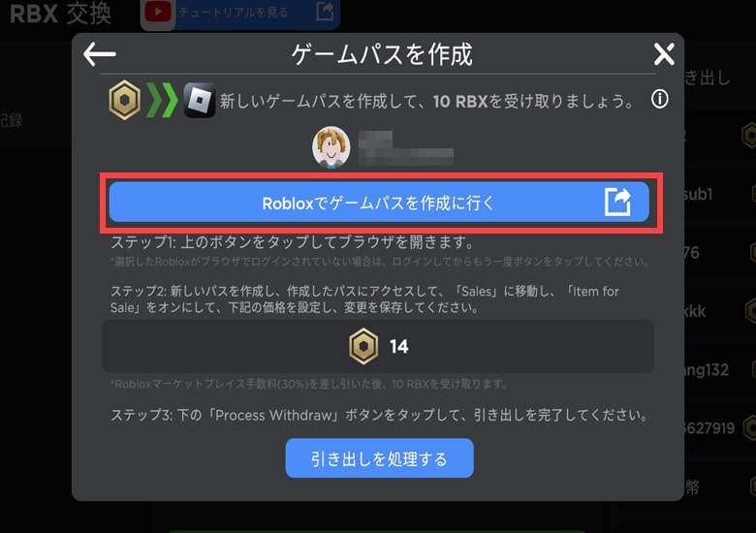Click the share icon on tutorial button
The image size is (756, 533).
(325, 11)
